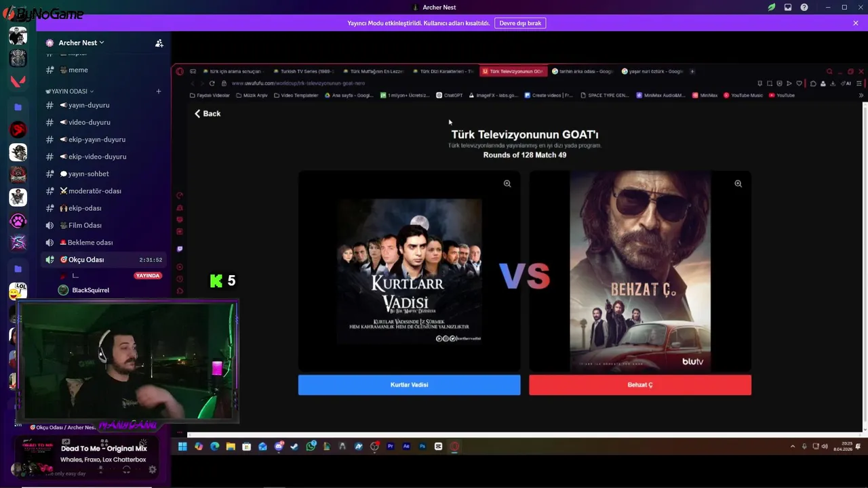Open Premiere Pro from taskbar
The image size is (868, 488).
(x=391, y=447)
